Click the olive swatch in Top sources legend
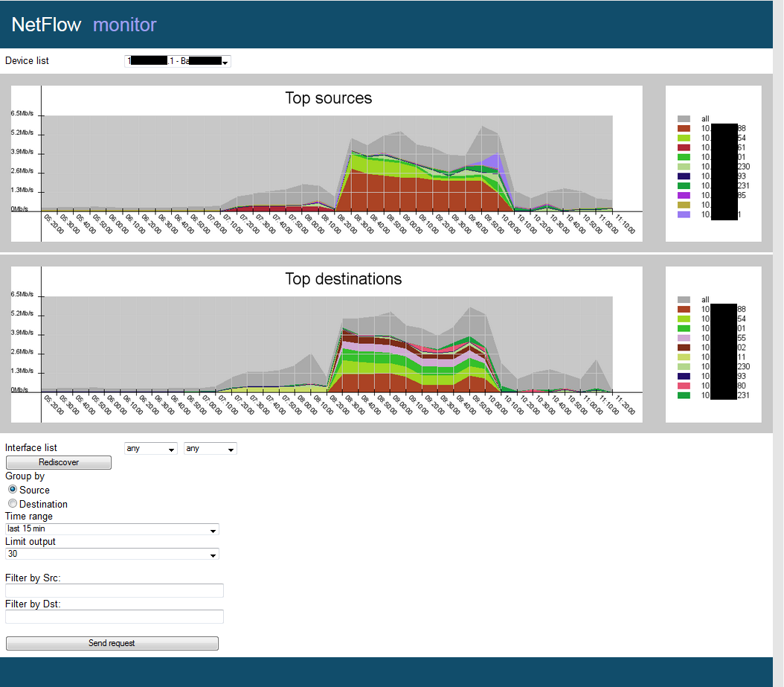 684,205
